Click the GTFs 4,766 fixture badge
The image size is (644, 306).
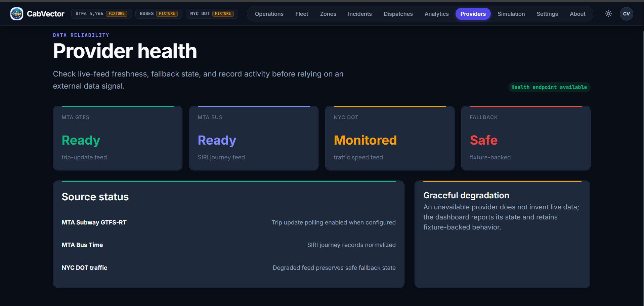(101, 14)
